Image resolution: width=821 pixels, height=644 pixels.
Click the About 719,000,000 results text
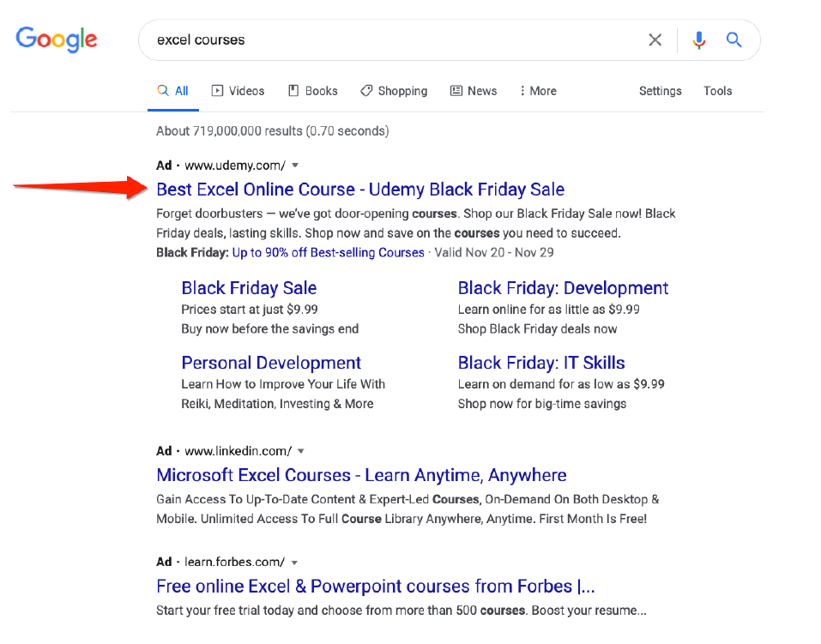pyautogui.click(x=272, y=131)
